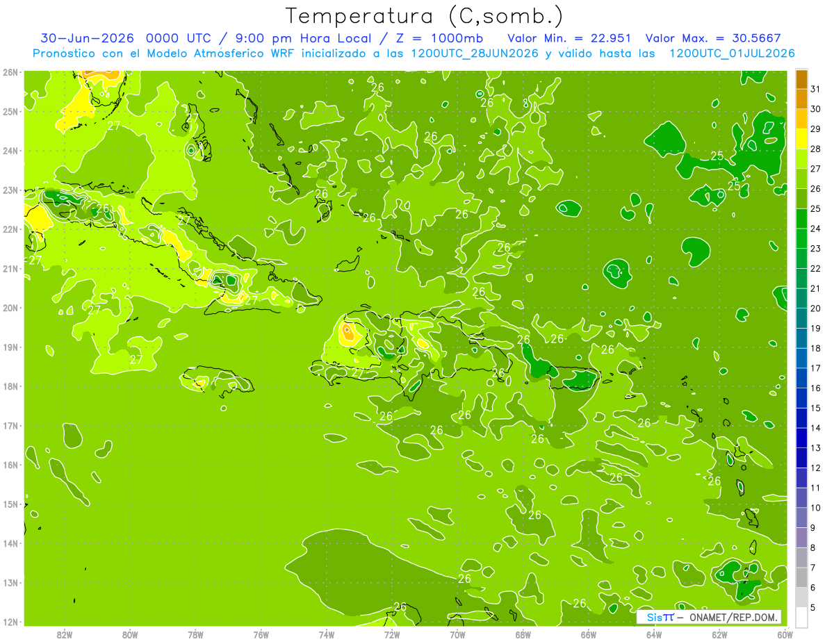Click the "62W" longitude axis label
This screenshot has width=834, height=644.
point(719,634)
